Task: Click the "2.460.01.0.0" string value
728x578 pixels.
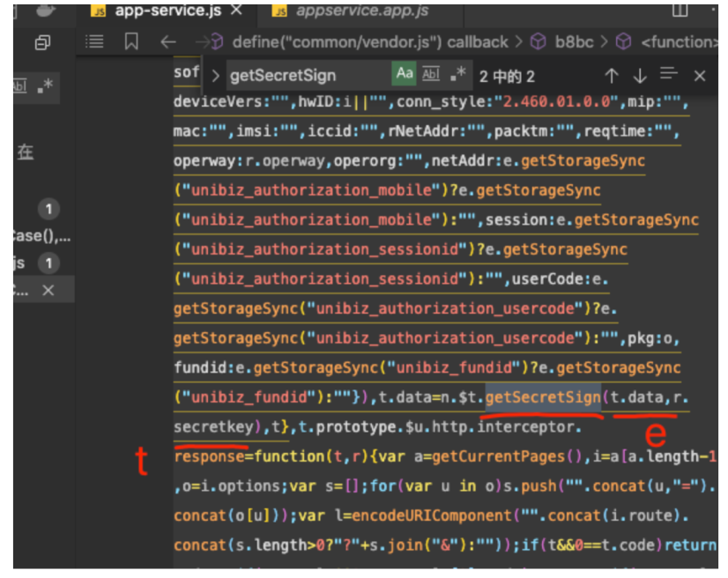Action: (x=556, y=101)
